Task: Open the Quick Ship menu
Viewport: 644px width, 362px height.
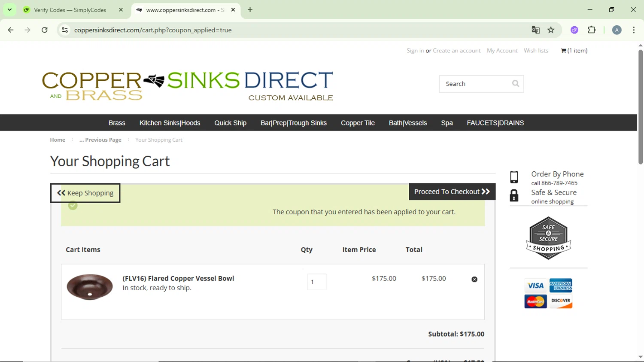Action: click(x=230, y=123)
